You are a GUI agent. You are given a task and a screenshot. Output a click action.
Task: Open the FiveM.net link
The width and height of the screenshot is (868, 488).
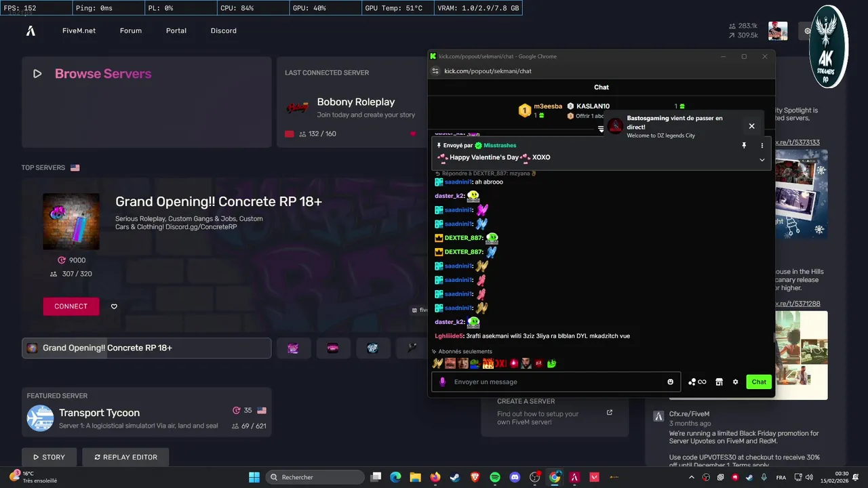79,30
